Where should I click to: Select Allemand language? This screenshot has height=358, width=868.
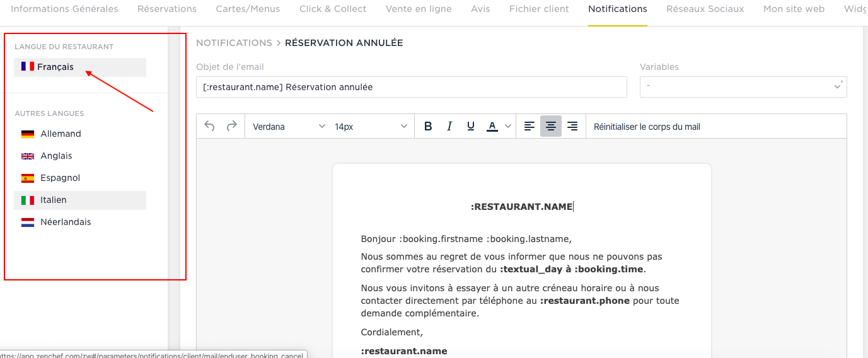tap(80, 134)
